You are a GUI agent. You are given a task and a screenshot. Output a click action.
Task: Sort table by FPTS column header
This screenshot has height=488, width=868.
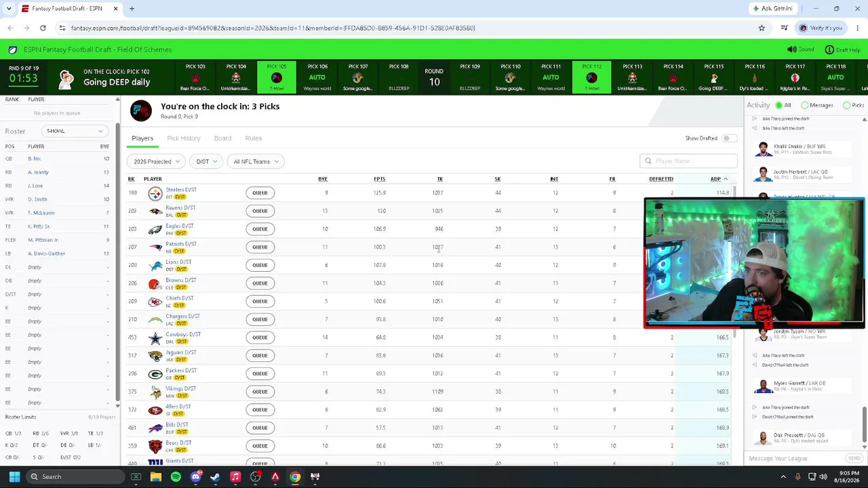point(380,179)
